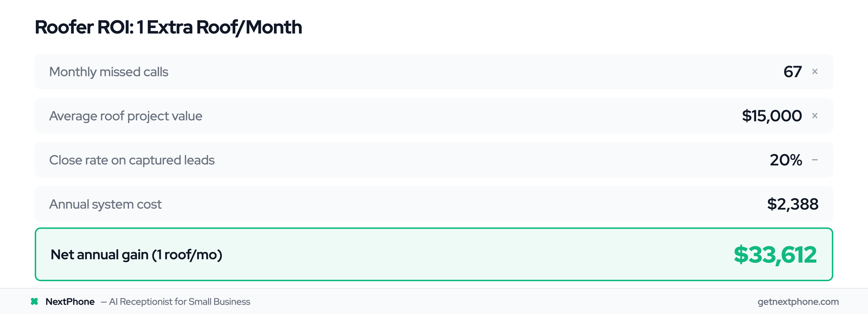The width and height of the screenshot is (868, 314).
Task: Click the NextPhone brand name
Action: (70, 301)
